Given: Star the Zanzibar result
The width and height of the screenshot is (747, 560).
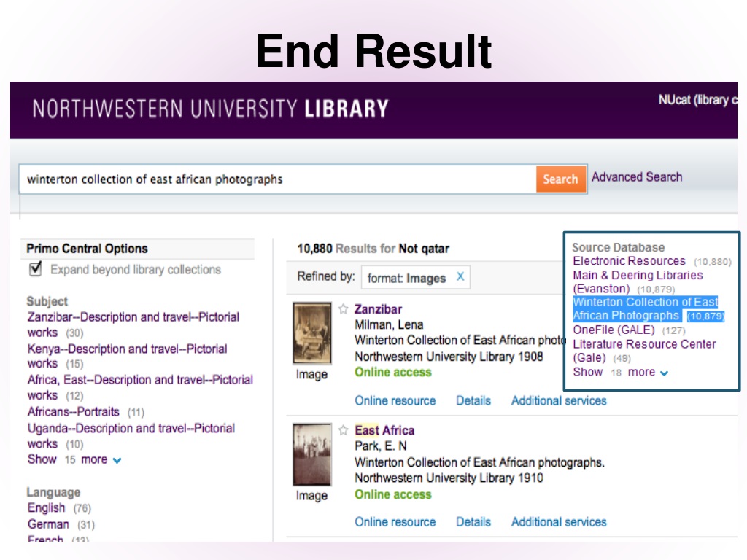Looking at the screenshot, I should pos(343,309).
